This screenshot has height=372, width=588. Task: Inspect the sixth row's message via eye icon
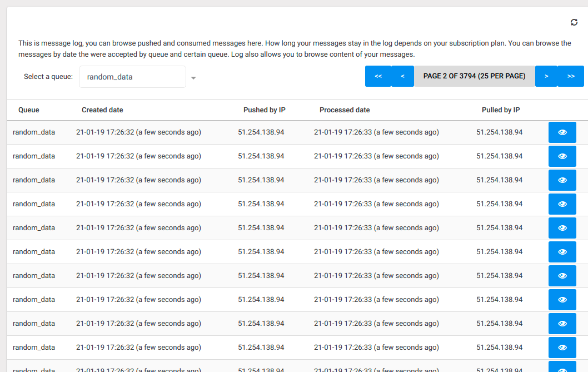562,252
